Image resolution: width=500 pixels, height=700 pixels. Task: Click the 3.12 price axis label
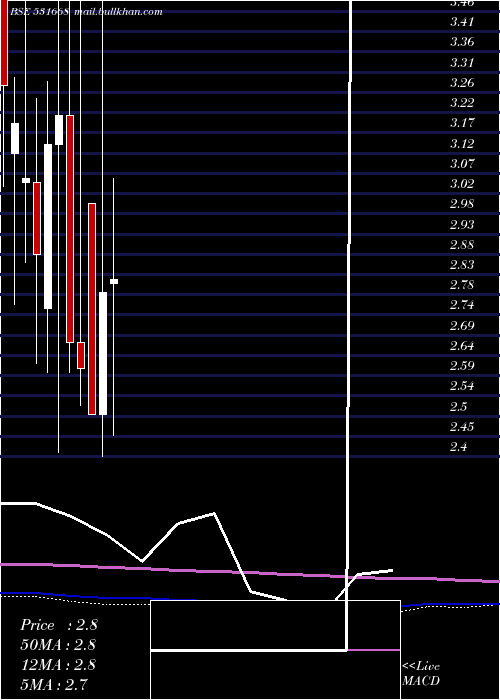coord(462,143)
